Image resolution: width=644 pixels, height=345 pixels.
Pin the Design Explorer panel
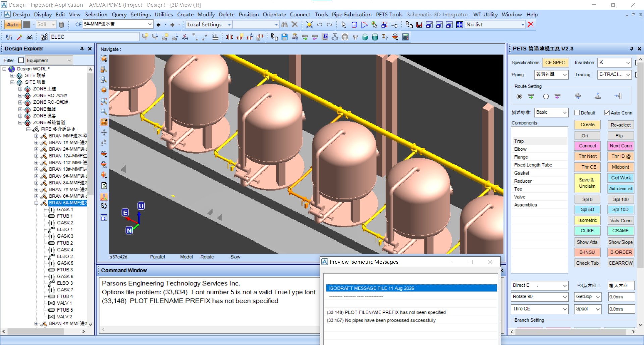tap(82, 49)
